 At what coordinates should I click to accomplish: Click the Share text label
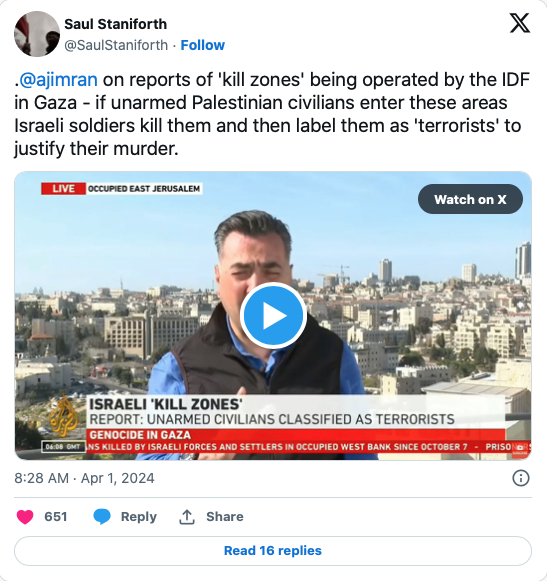[225, 517]
